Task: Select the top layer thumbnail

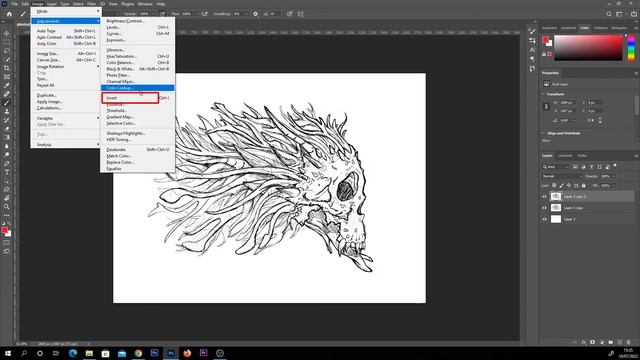Action: [556, 196]
